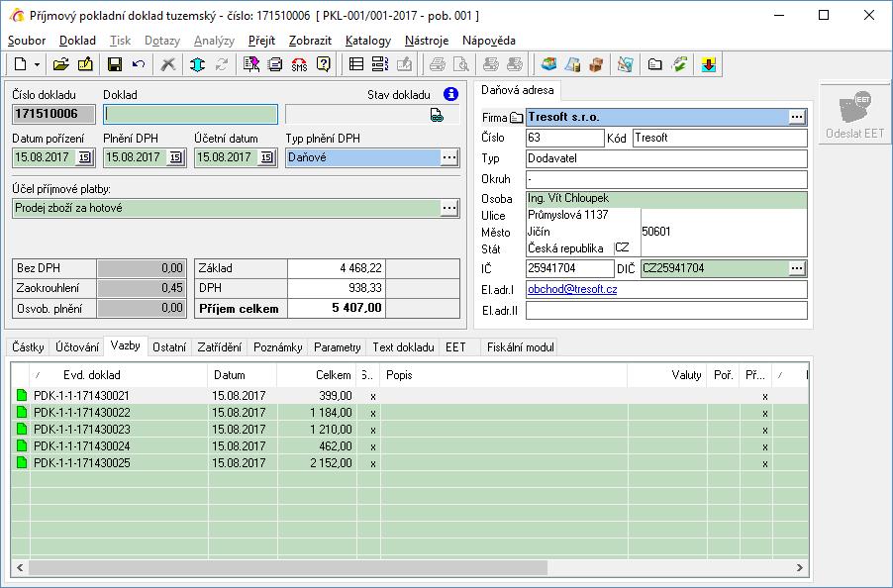Open the Přejít menu
Viewport: 893px width, 588px height.
tap(262, 41)
